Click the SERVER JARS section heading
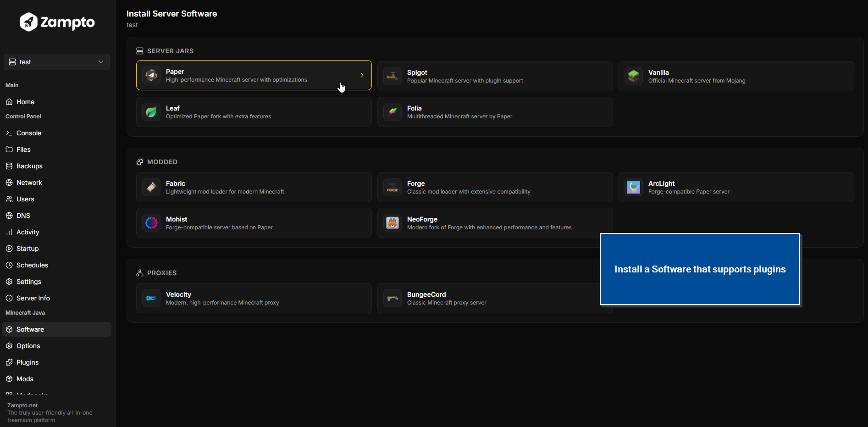 (170, 51)
